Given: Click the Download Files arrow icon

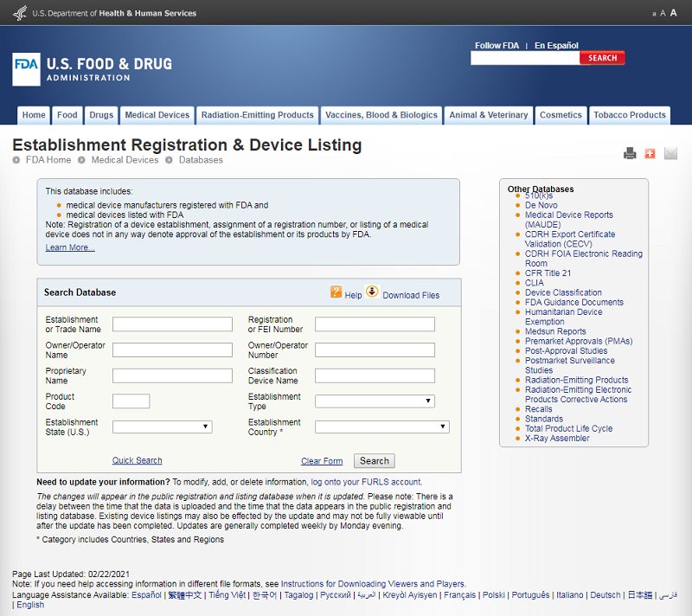Looking at the screenshot, I should coord(372,292).
